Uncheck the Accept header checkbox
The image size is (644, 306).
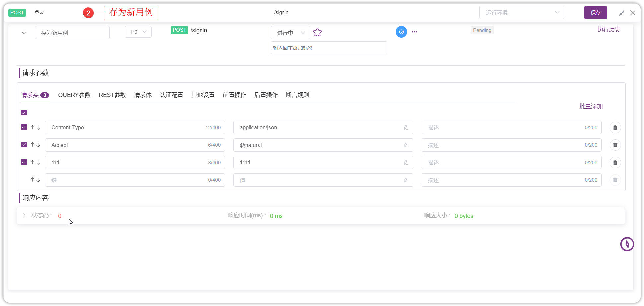click(x=24, y=145)
